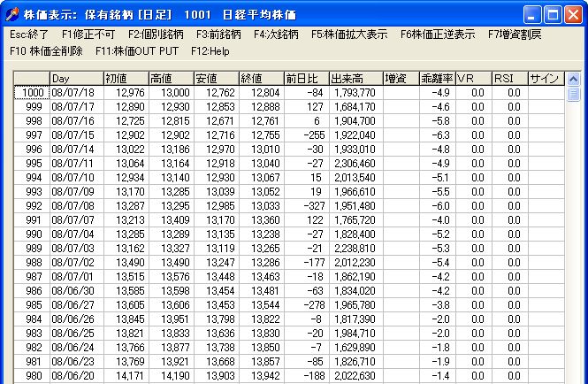Viewport: 588px width, 384px height.
Task: Select opening price 14,171
Action: [126, 376]
